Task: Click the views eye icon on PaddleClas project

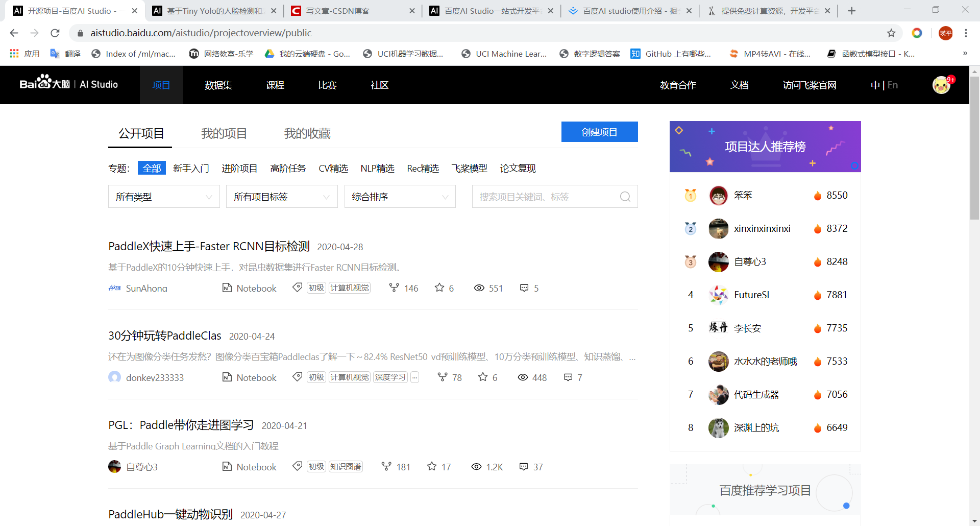Action: coord(523,377)
